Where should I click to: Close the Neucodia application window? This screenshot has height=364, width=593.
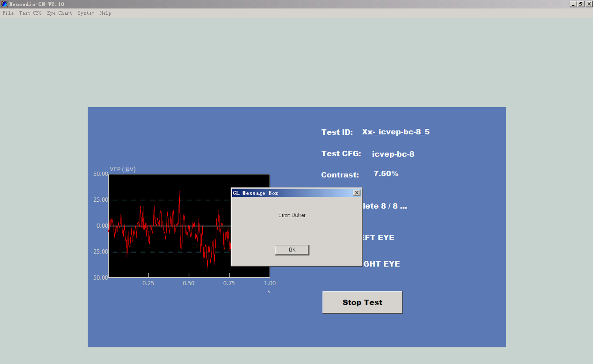(x=588, y=4)
